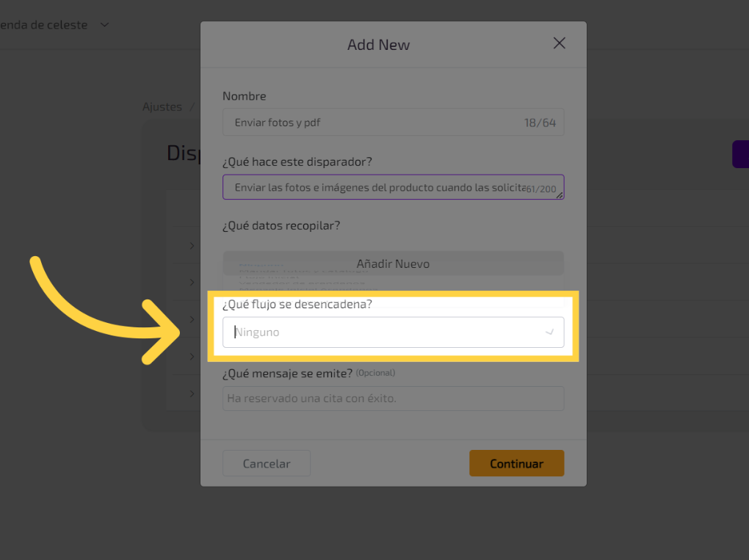The width and height of the screenshot is (749, 560).
Task: Click the purple button at right edge
Action: (740, 154)
